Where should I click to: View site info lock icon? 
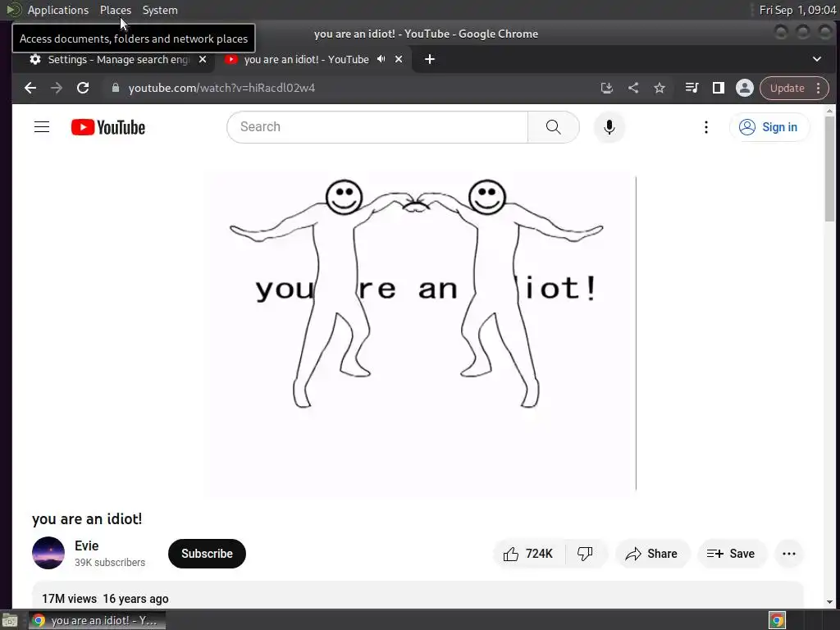tap(115, 88)
